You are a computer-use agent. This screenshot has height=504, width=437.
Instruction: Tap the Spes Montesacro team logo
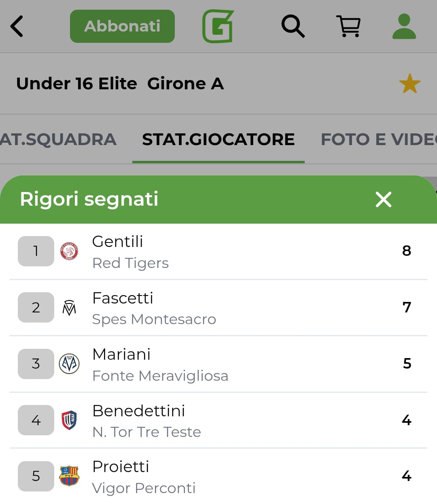(69, 308)
